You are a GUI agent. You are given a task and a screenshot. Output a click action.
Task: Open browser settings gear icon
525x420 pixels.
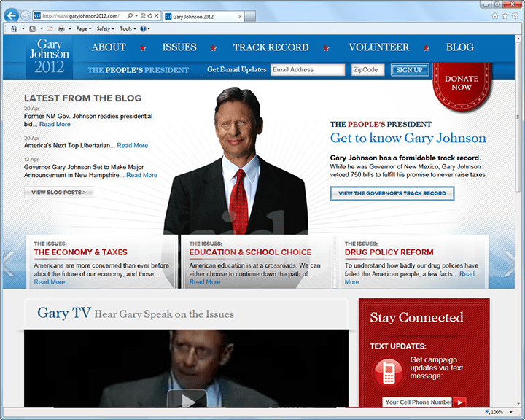(515, 16)
